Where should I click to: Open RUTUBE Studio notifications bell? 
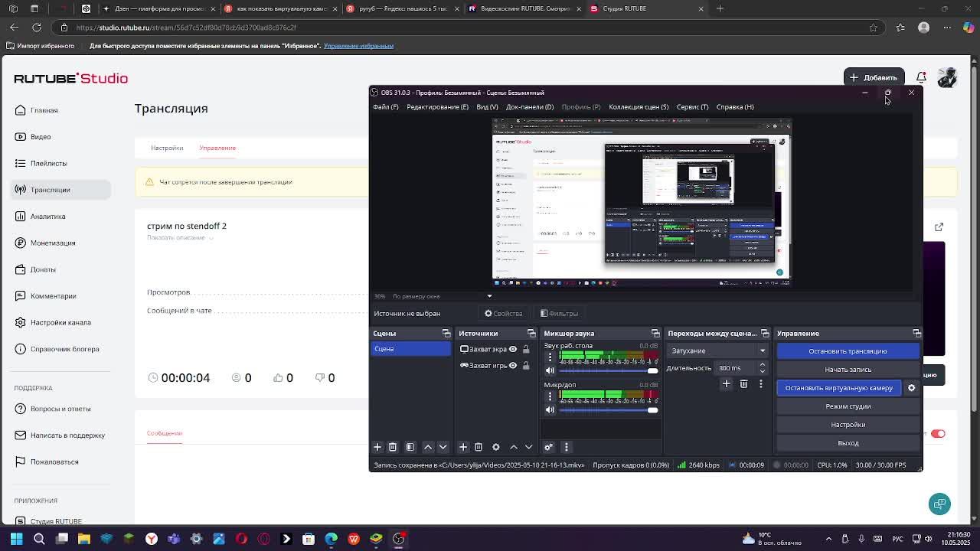922,77
